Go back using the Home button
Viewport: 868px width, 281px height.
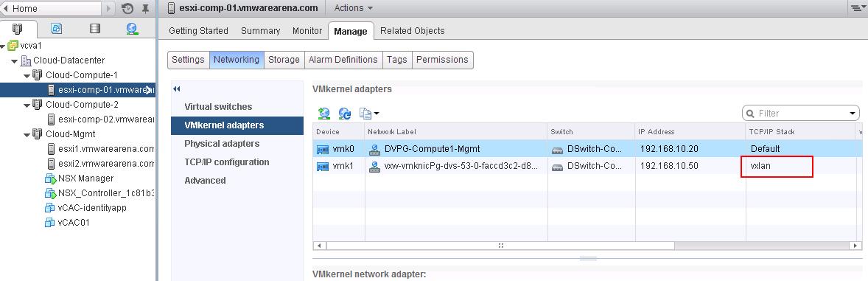[x=51, y=8]
